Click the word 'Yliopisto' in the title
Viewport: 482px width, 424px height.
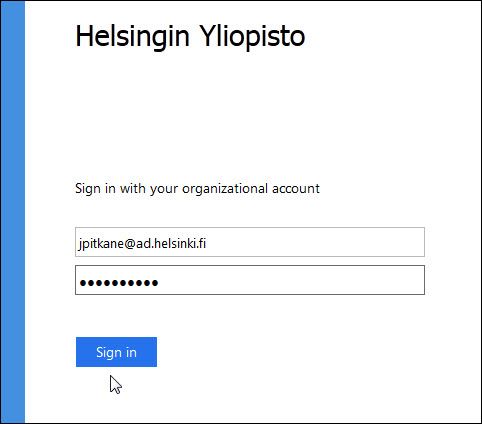(252, 37)
